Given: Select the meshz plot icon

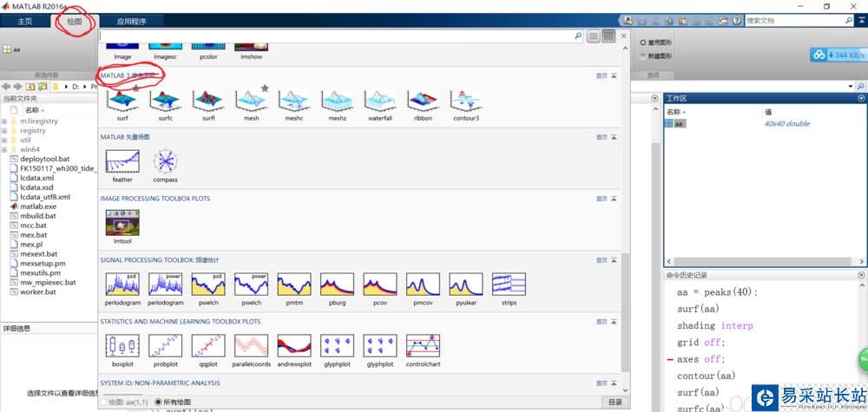Looking at the screenshot, I should tap(337, 100).
